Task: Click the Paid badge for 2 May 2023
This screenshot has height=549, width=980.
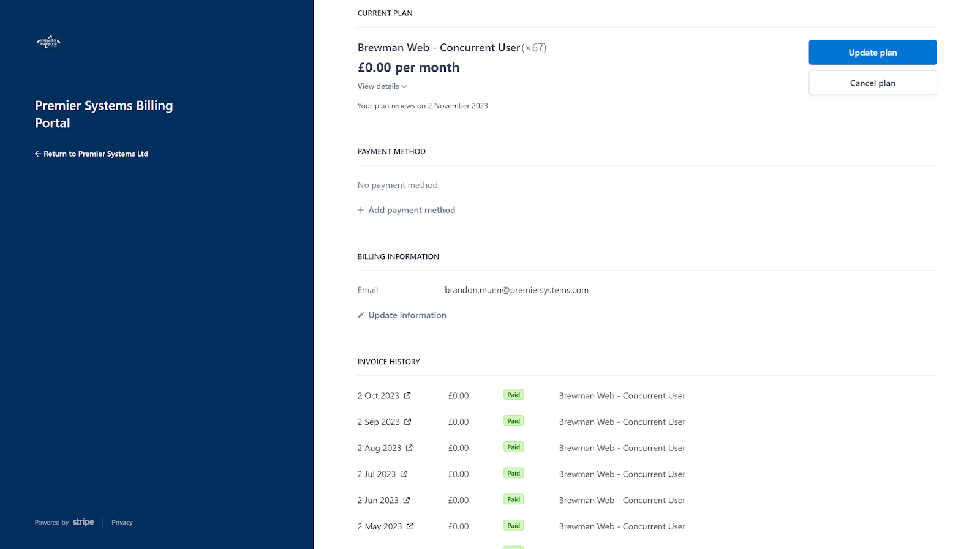Action: 513,526
